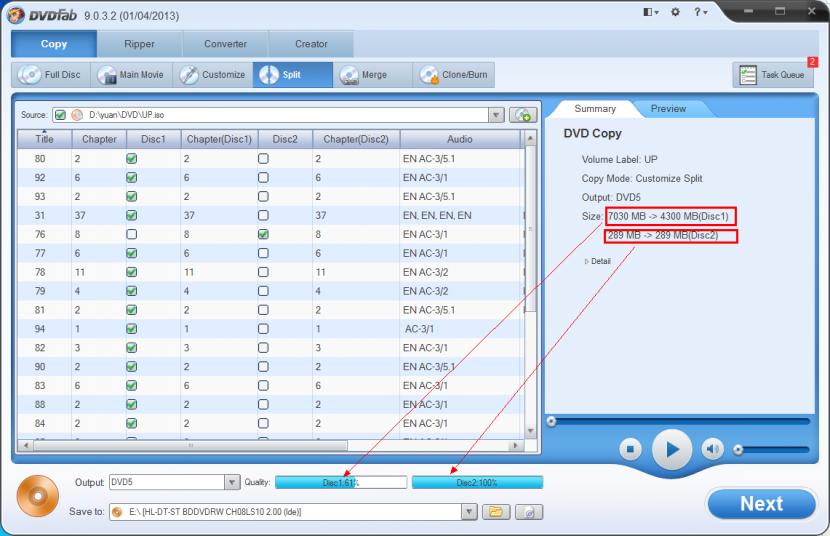This screenshot has width=830, height=536.
Task: Uncheck Disc1 for title 78
Action: point(132,272)
